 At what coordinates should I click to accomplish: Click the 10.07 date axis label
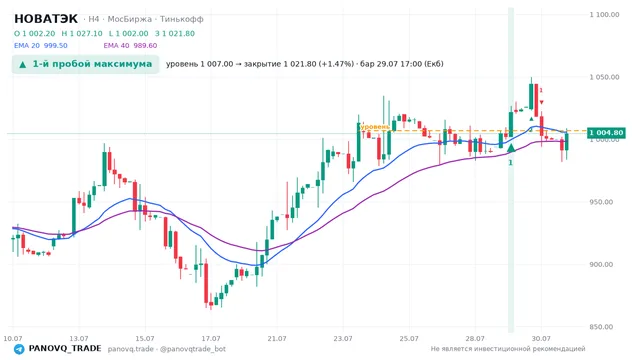point(13,338)
